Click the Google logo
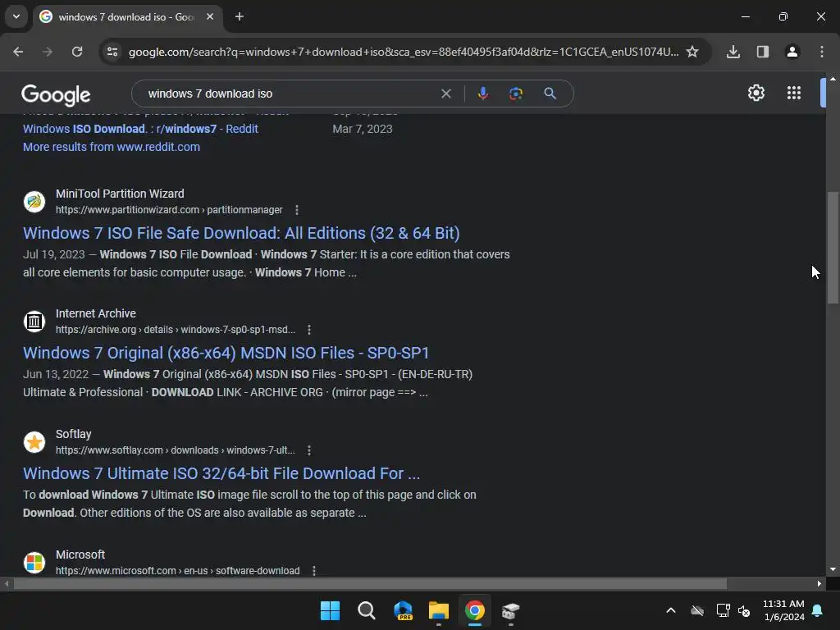This screenshot has height=630, width=840. (x=56, y=95)
